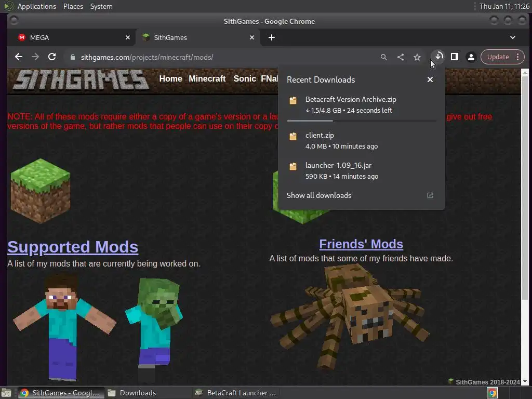Click the SithGames logo

coord(81,80)
